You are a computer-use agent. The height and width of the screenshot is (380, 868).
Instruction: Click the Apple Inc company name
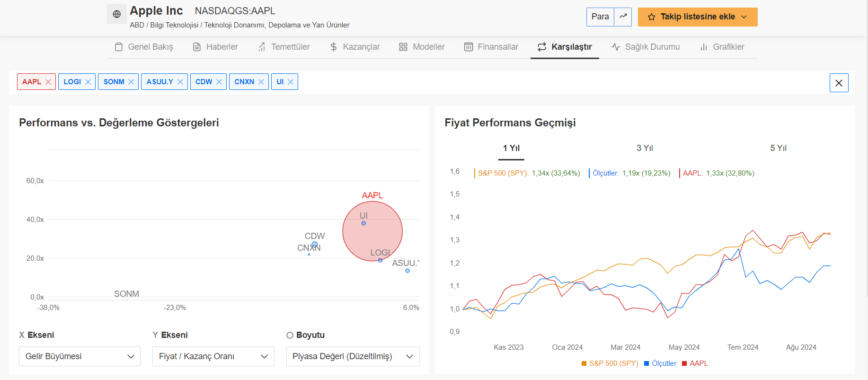(x=156, y=11)
